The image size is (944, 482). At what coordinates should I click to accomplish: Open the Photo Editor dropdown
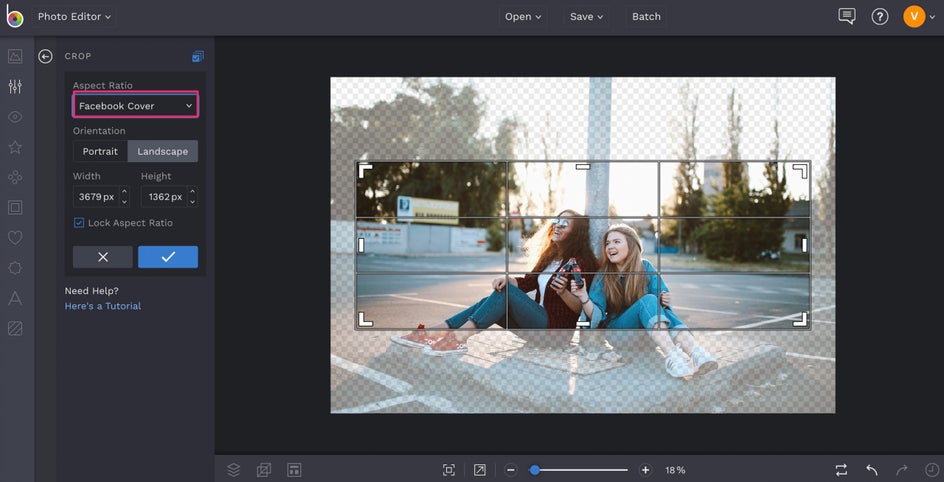pos(75,17)
